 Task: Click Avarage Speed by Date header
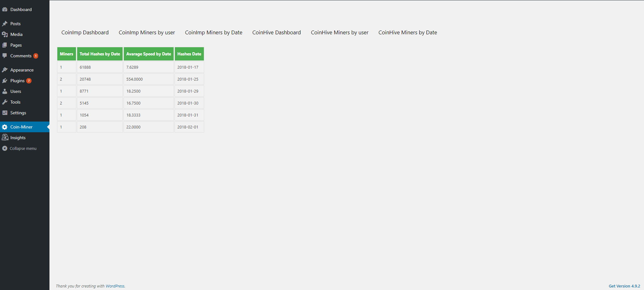click(x=149, y=54)
